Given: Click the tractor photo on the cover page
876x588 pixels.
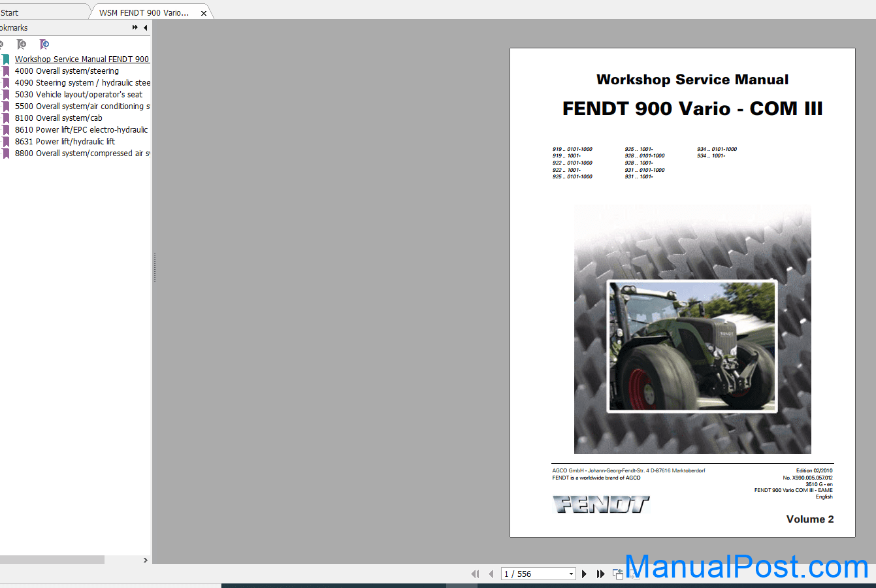Looking at the screenshot, I should (692, 346).
